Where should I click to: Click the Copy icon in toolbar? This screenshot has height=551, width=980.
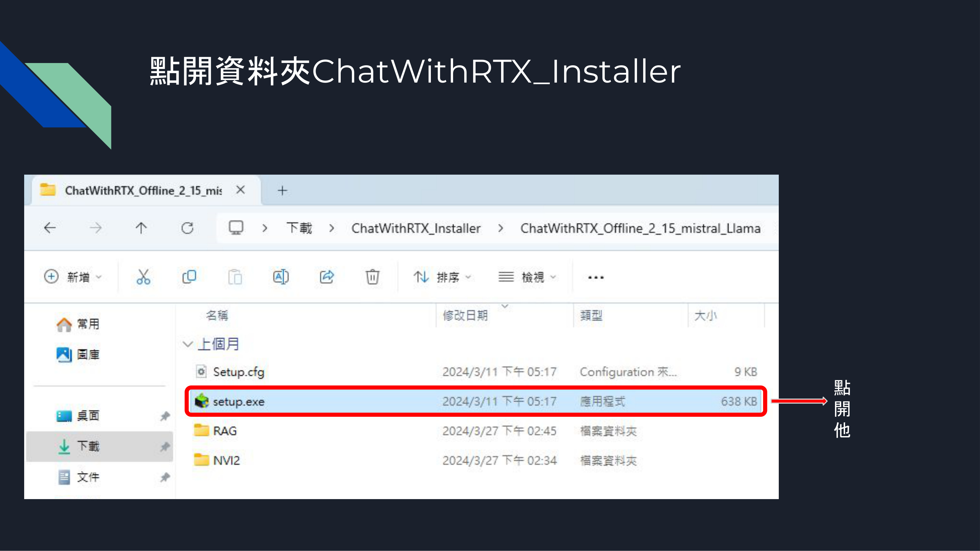(x=189, y=277)
